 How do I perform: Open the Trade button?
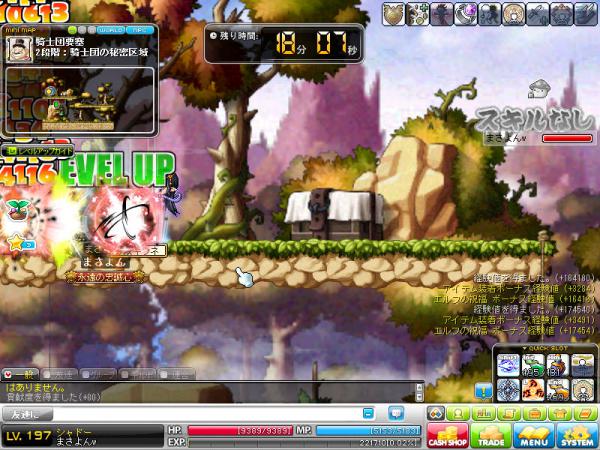point(491,436)
